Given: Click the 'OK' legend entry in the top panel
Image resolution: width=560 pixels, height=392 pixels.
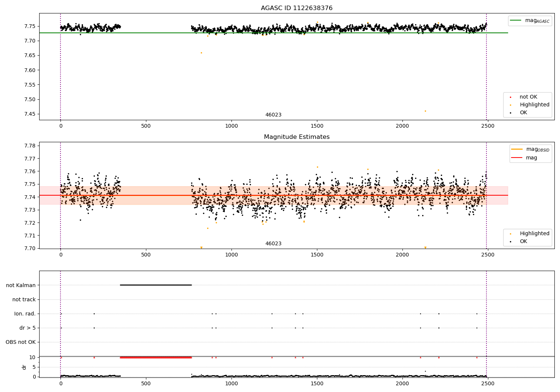Looking at the screenshot, I should 519,113.
